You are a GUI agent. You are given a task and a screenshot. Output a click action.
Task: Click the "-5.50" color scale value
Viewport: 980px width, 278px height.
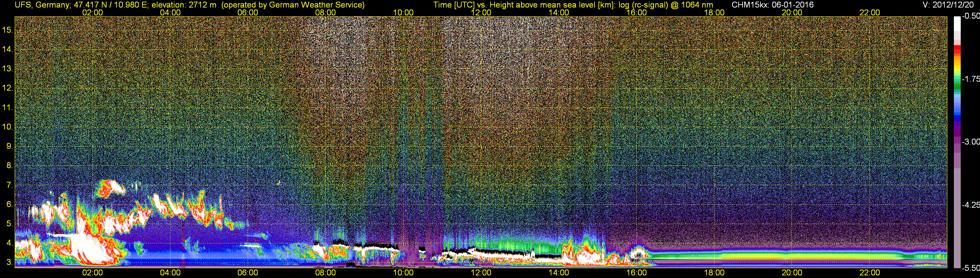click(x=971, y=268)
